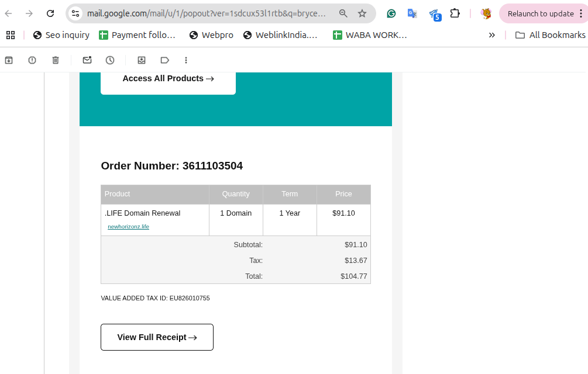The image size is (588, 374).
Task: Open newhorizonz.life domain link
Action: click(128, 227)
